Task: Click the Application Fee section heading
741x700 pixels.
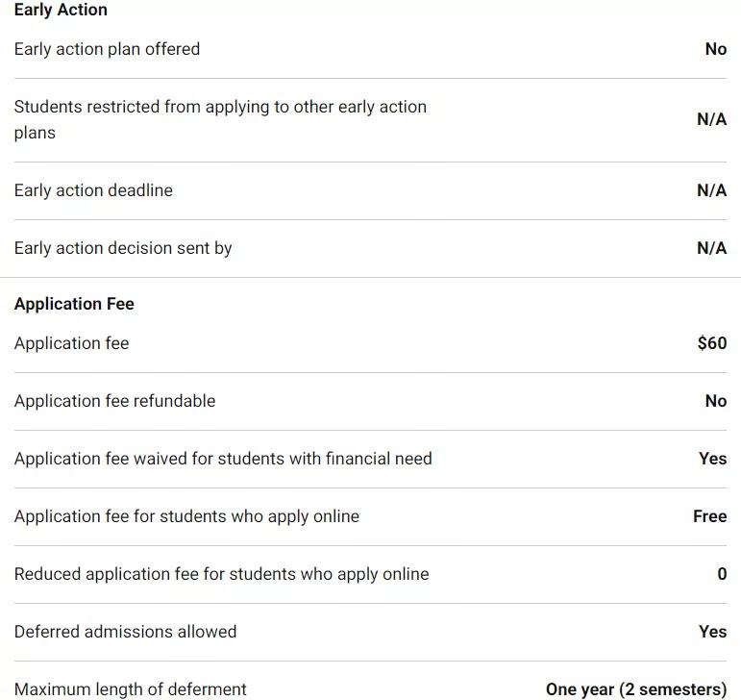Action: point(74,304)
